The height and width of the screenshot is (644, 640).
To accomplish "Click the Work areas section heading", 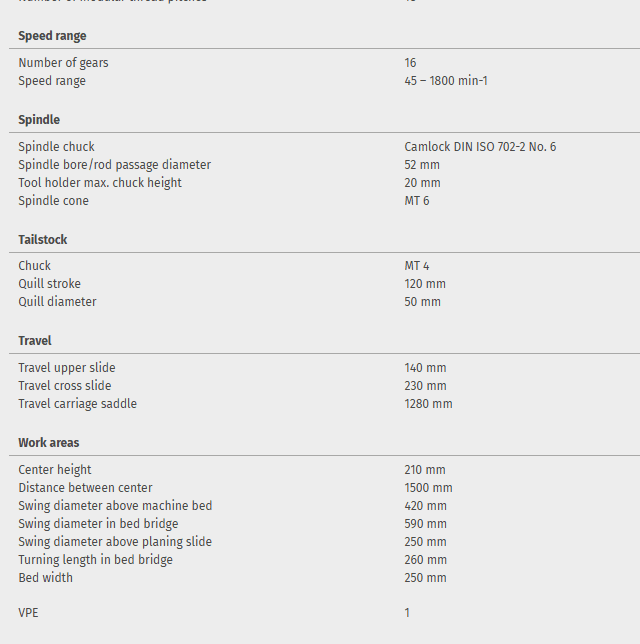I will [x=48, y=443].
